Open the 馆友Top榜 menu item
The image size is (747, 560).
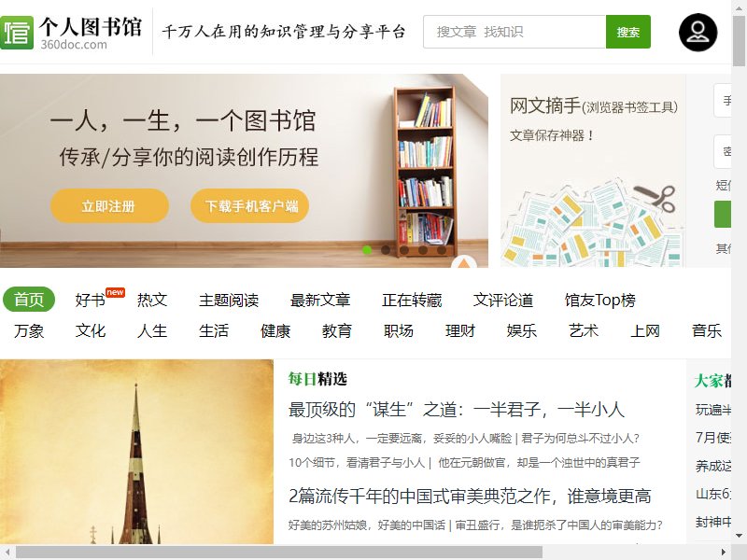pos(599,300)
